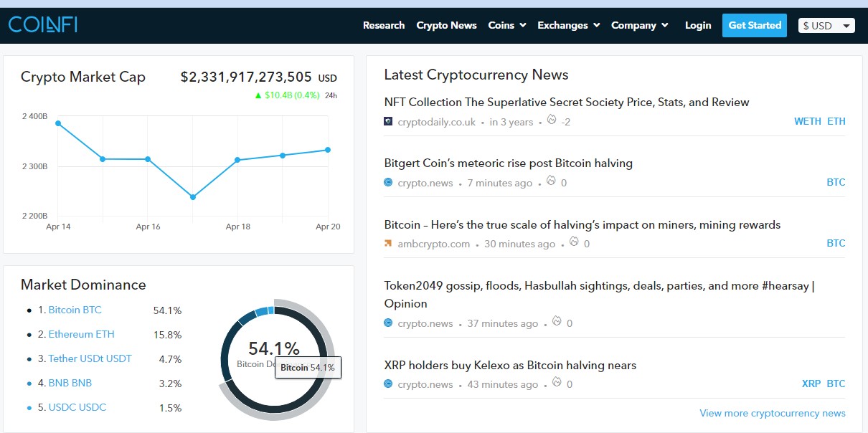868x433 pixels.
Task: Open the USDC USDC link
Action: coord(77,407)
